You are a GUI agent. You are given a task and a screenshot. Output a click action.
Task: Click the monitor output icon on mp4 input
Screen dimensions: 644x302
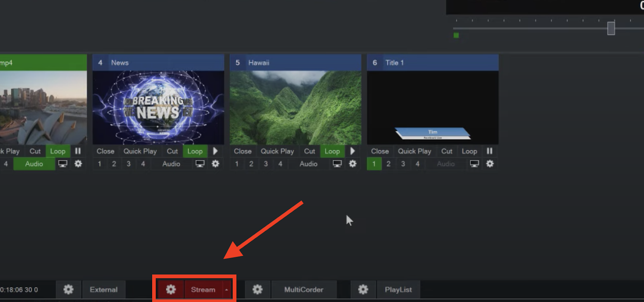tap(63, 164)
